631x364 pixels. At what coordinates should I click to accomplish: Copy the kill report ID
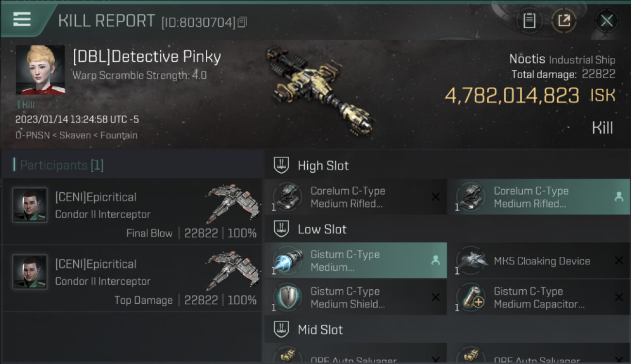243,22
